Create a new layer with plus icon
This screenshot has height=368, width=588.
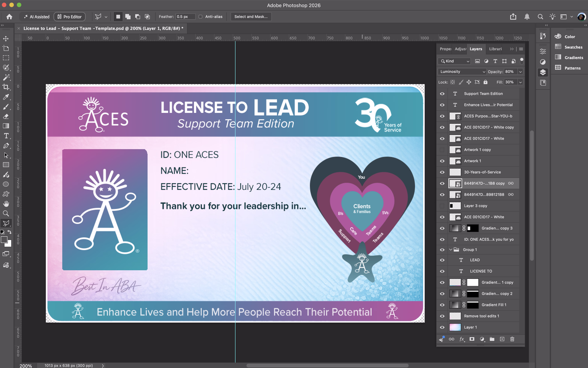tap(502, 339)
